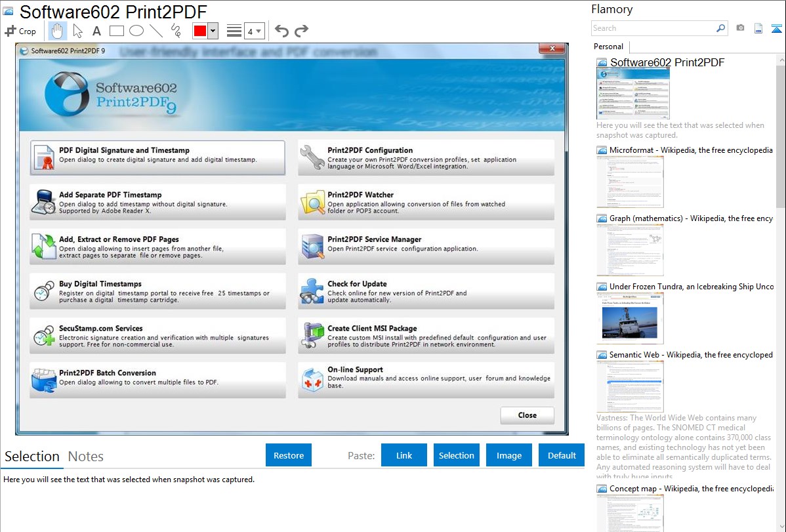Viewport: 786px width, 532px height.
Task: Open Buy Digital Timestamps
Action: (157, 291)
